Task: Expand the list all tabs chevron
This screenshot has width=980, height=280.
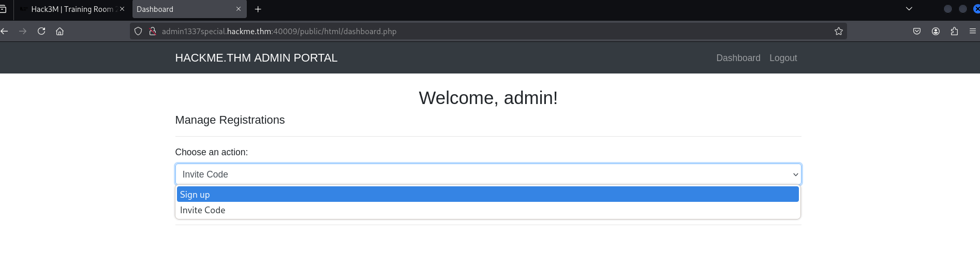Action: pyautogui.click(x=909, y=9)
